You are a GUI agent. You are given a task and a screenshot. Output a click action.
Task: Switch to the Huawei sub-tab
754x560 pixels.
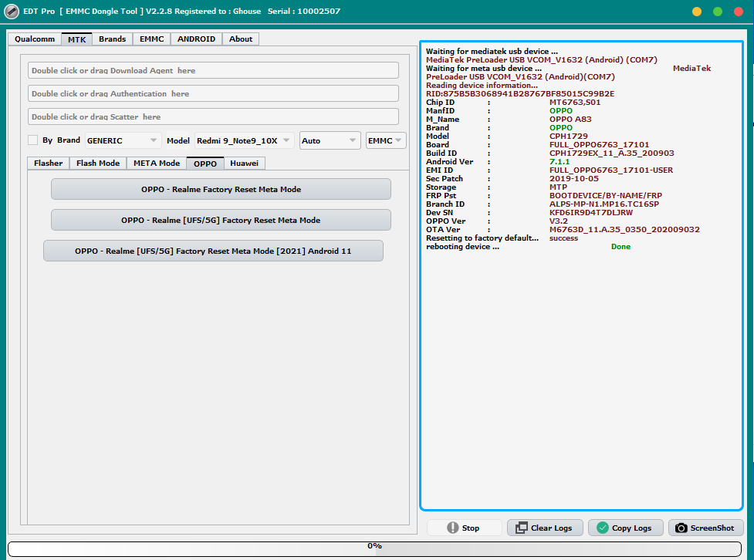[244, 163]
